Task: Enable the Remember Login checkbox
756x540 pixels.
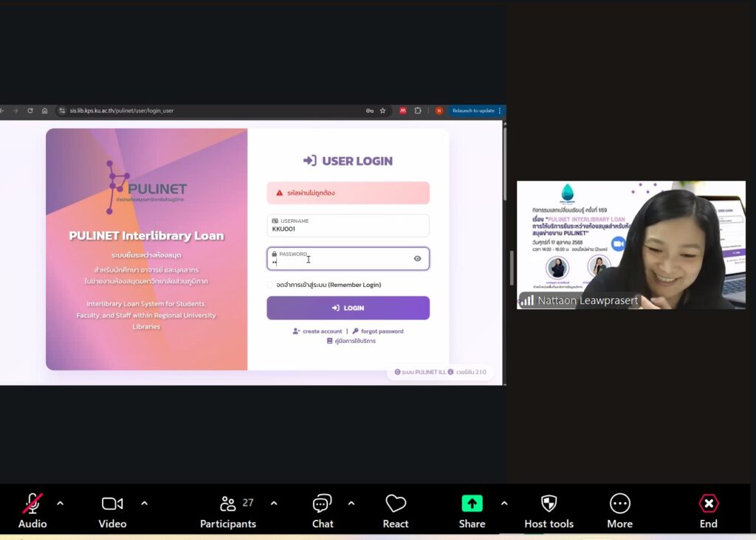Action: click(x=271, y=285)
